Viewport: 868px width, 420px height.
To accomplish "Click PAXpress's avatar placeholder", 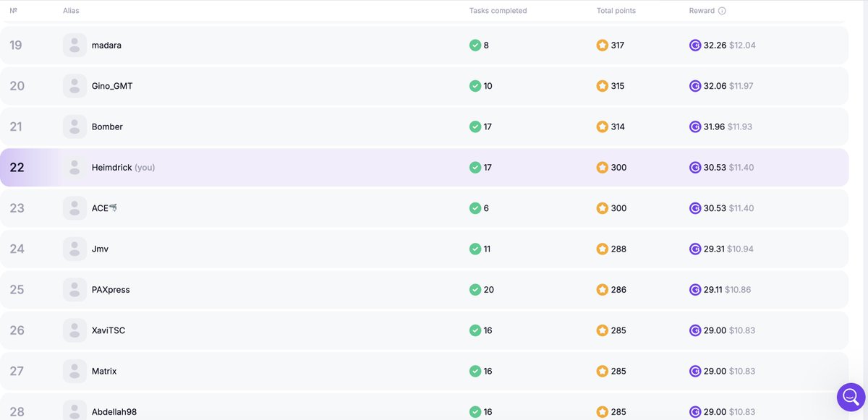I will point(75,290).
